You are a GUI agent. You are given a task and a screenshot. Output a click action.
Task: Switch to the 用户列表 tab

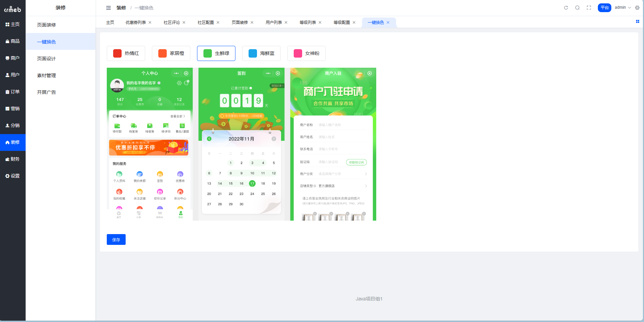pos(273,23)
